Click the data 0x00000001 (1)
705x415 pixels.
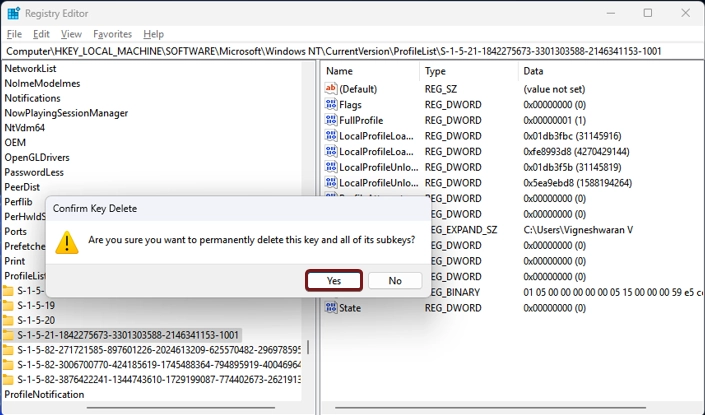[x=554, y=120]
